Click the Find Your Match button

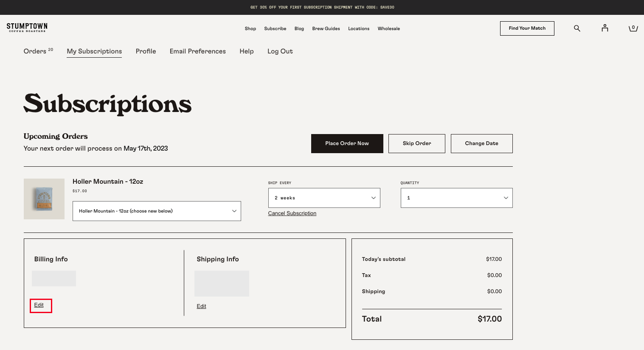coord(527,28)
